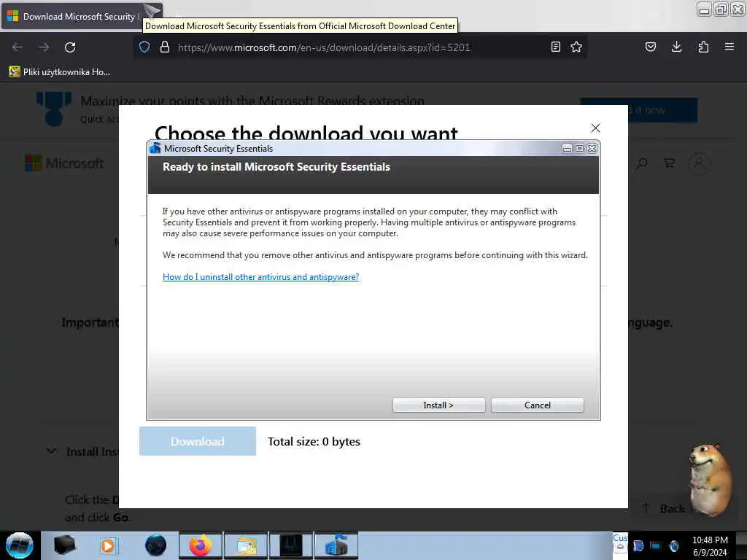View site security padlock info
The height and width of the screenshot is (560, 747).
click(x=165, y=47)
